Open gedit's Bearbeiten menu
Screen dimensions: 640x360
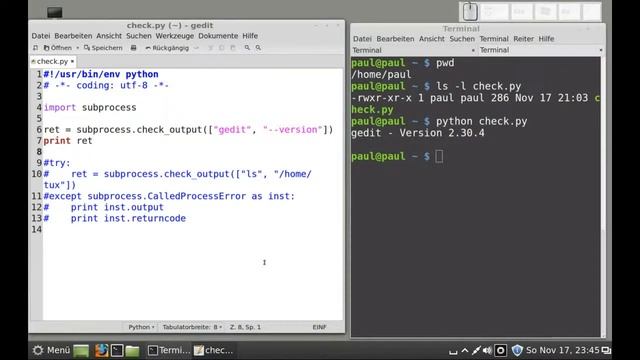pos(73,36)
